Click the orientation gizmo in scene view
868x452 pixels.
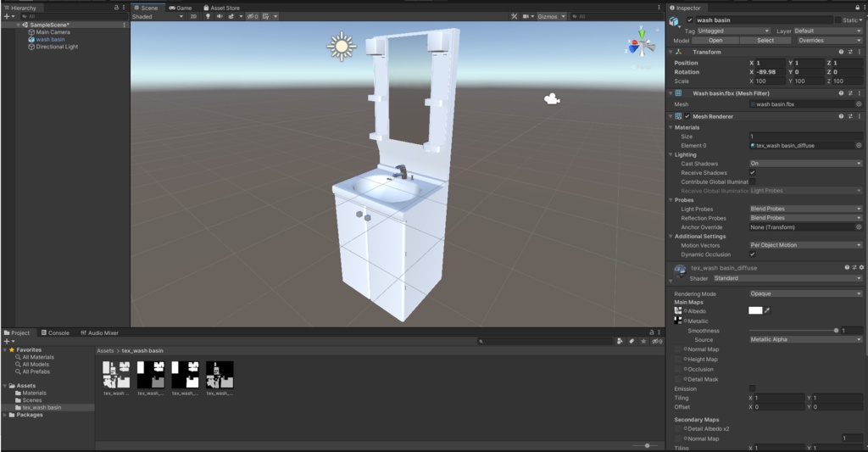641,44
